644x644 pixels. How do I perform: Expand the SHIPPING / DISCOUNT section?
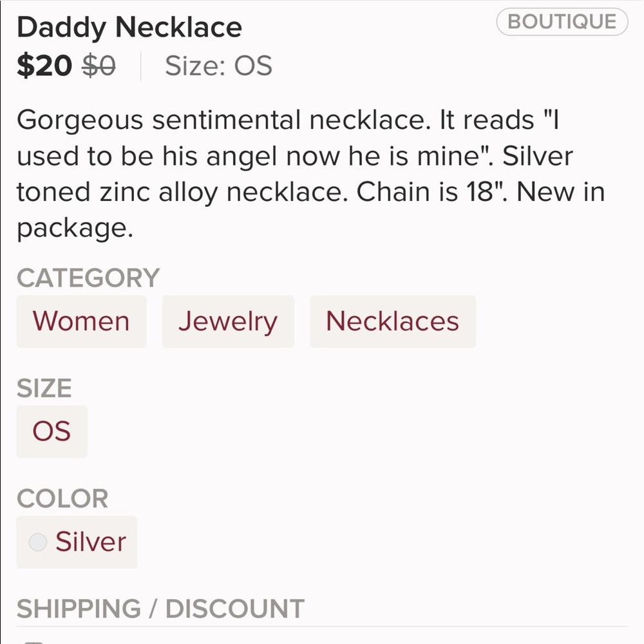click(161, 608)
